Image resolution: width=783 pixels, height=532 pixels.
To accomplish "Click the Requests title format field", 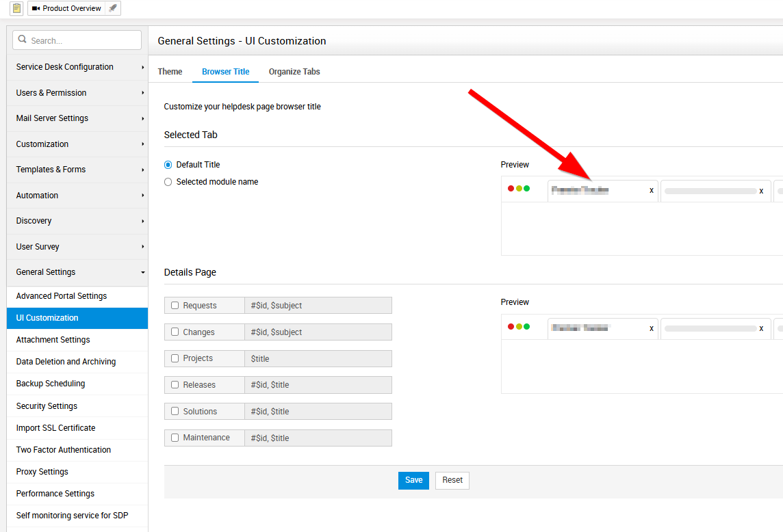I will [318, 306].
